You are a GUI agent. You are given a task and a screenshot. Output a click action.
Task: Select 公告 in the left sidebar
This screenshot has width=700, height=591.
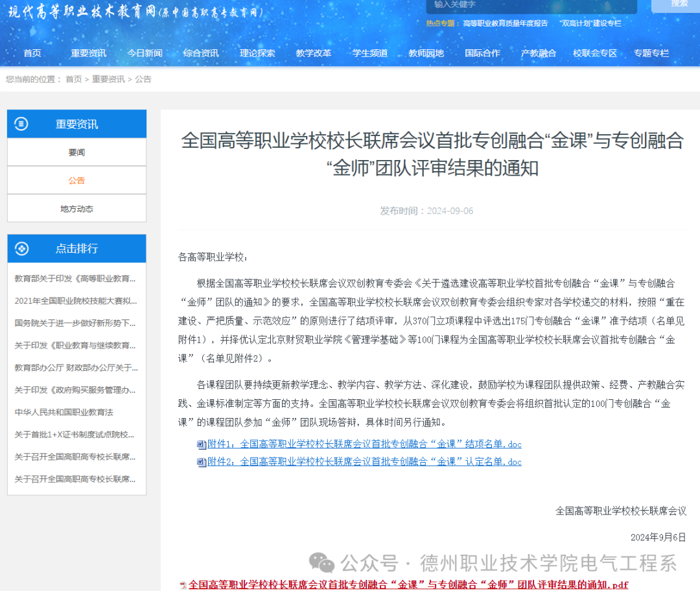[x=76, y=180]
